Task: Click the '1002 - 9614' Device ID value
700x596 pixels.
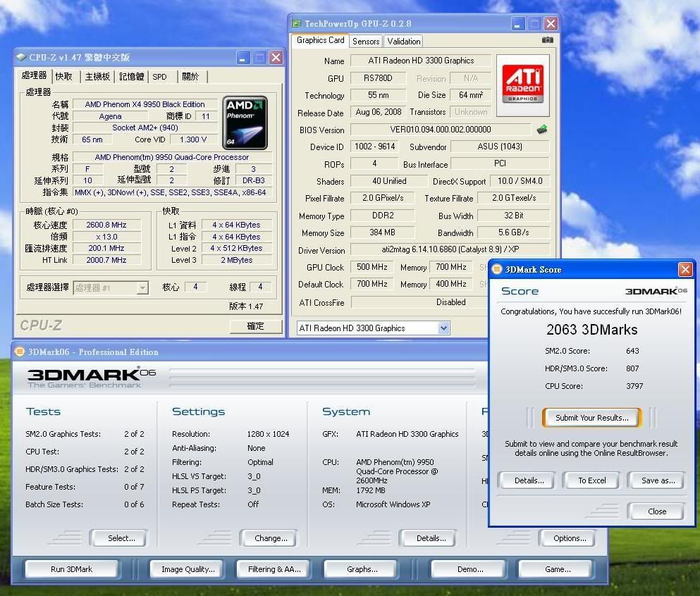Action: [x=374, y=147]
